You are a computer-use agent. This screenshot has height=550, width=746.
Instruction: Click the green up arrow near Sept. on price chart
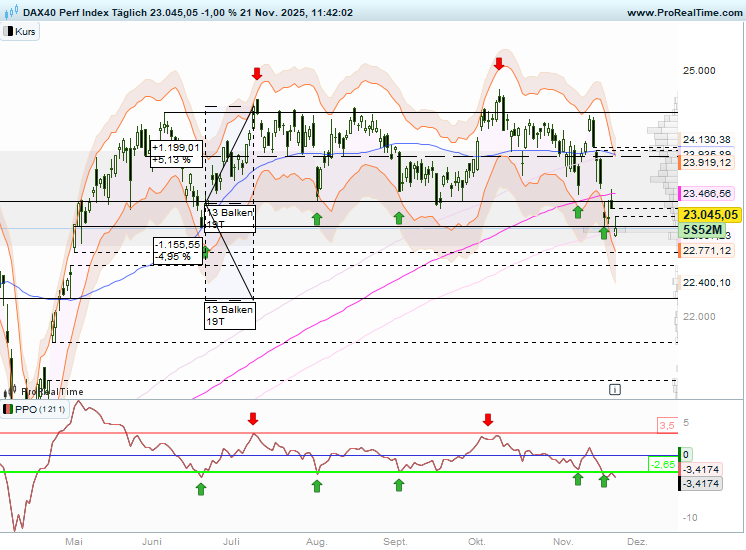[x=399, y=217]
